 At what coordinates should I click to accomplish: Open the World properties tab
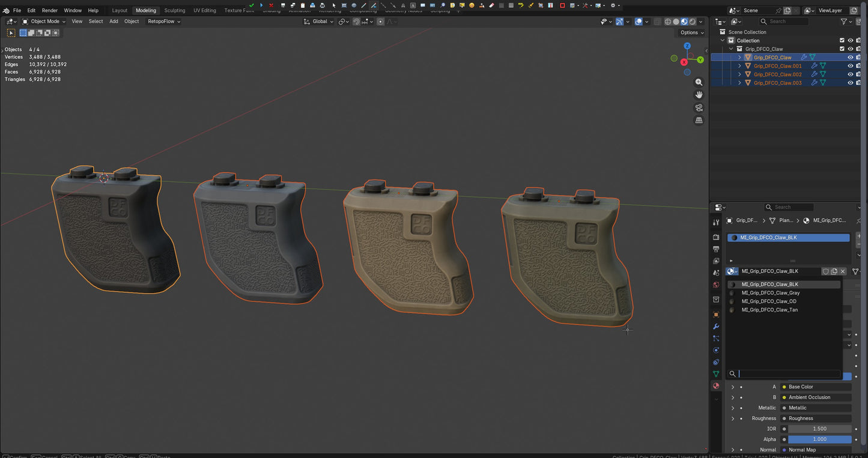pyautogui.click(x=716, y=285)
